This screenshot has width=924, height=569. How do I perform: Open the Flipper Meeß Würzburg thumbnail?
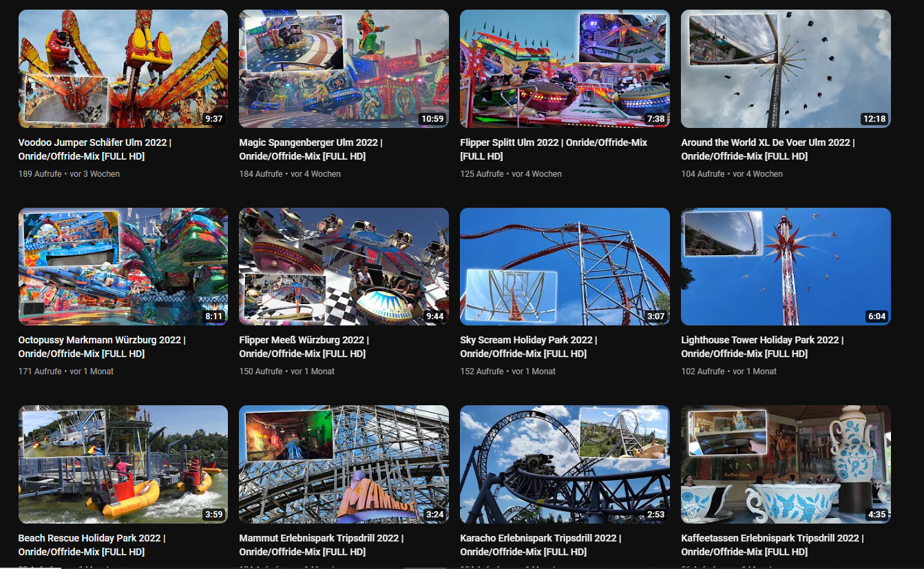(344, 266)
